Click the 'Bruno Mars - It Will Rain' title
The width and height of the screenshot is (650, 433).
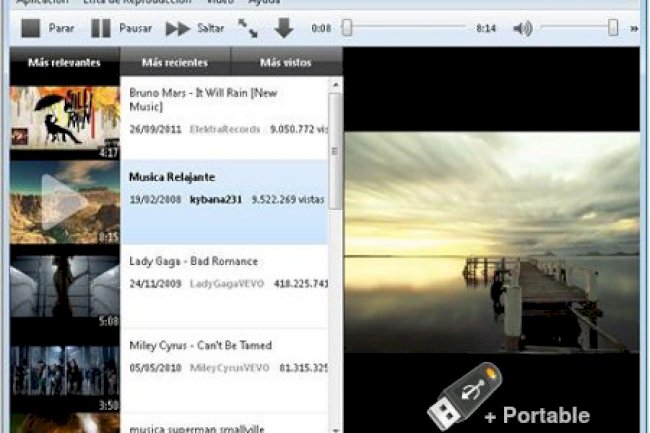pos(203,99)
